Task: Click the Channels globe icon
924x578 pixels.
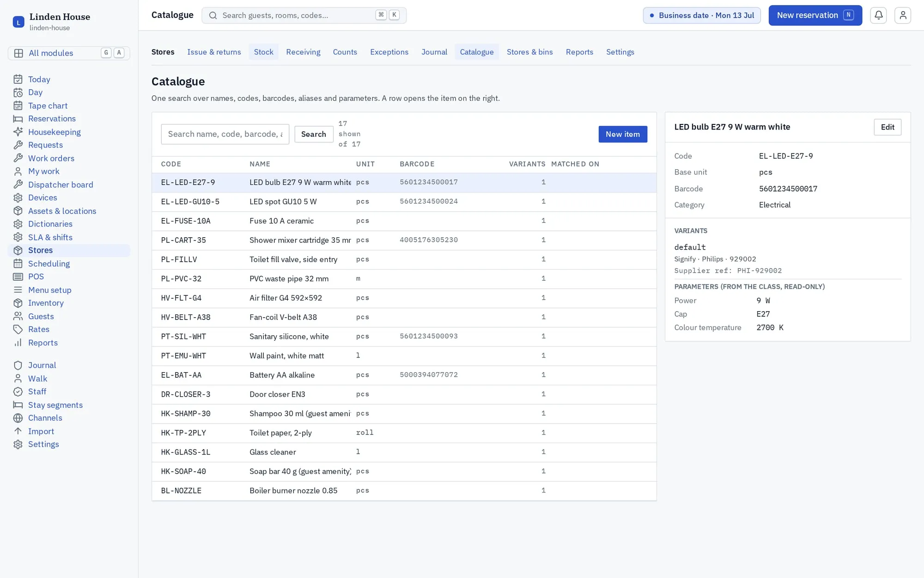Action: tap(18, 418)
